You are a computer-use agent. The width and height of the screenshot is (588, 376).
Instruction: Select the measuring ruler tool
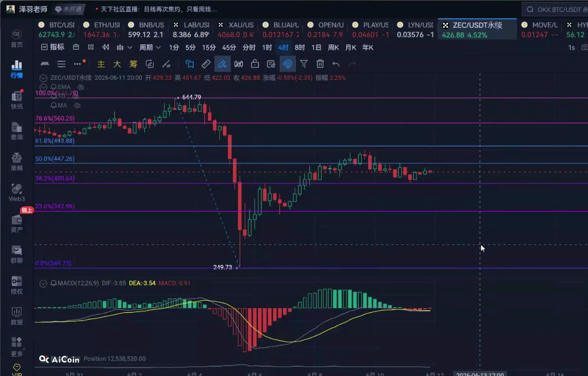[206, 64]
